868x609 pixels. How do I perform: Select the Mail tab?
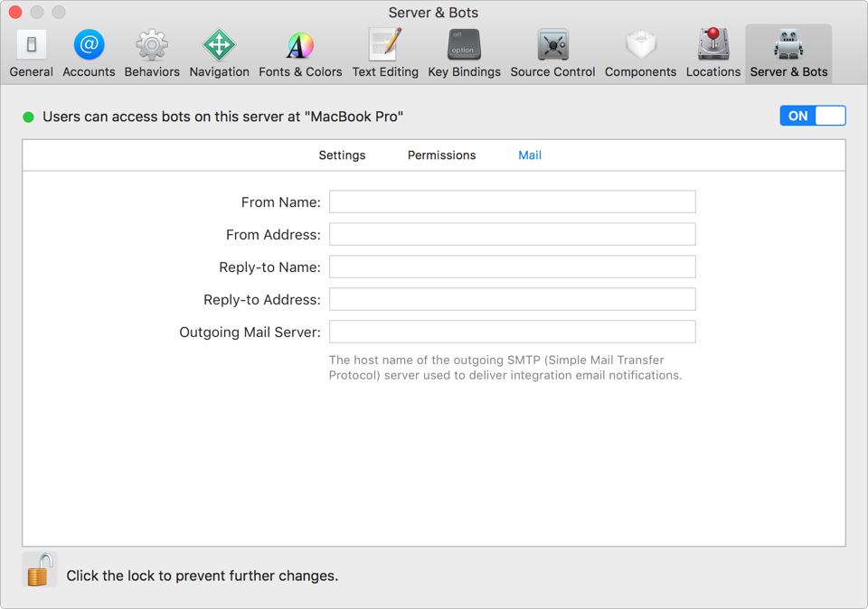[529, 155]
